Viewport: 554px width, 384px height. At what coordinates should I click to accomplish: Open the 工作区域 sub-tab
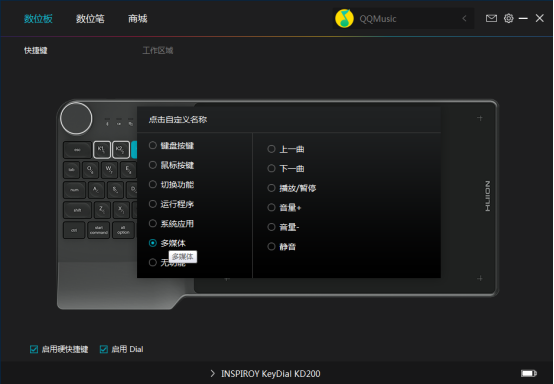158,51
